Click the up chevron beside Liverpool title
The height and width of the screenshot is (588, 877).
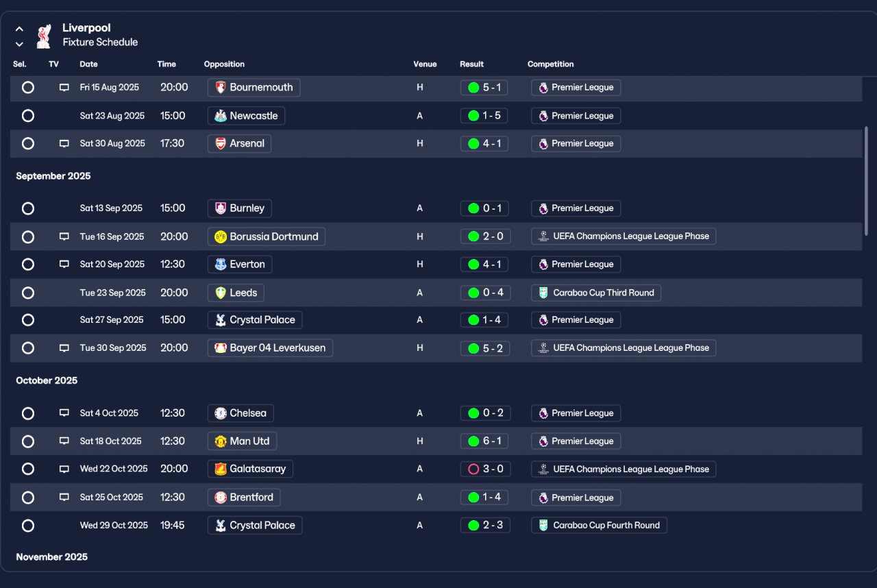(x=19, y=29)
